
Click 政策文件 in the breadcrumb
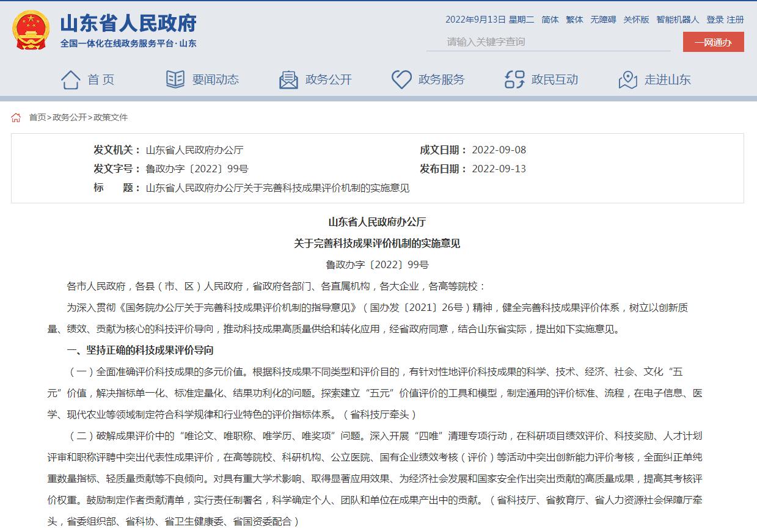[111, 117]
